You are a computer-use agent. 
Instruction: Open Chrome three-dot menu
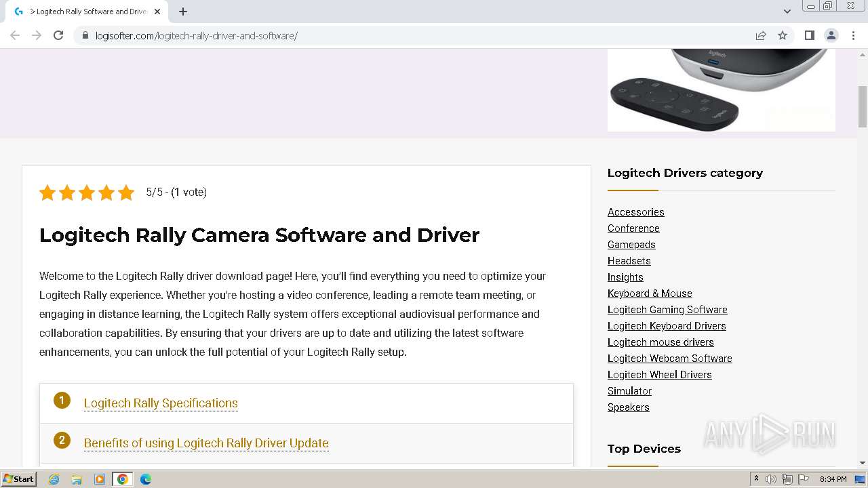pos(853,35)
